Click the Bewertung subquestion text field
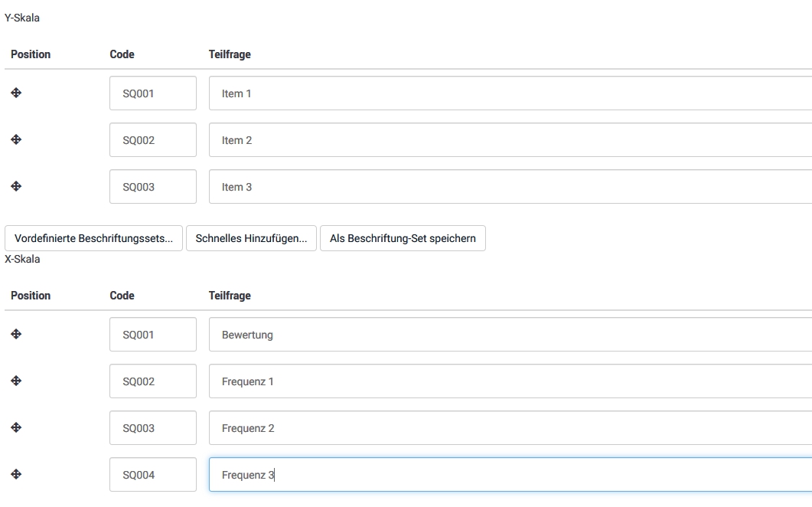 point(510,335)
